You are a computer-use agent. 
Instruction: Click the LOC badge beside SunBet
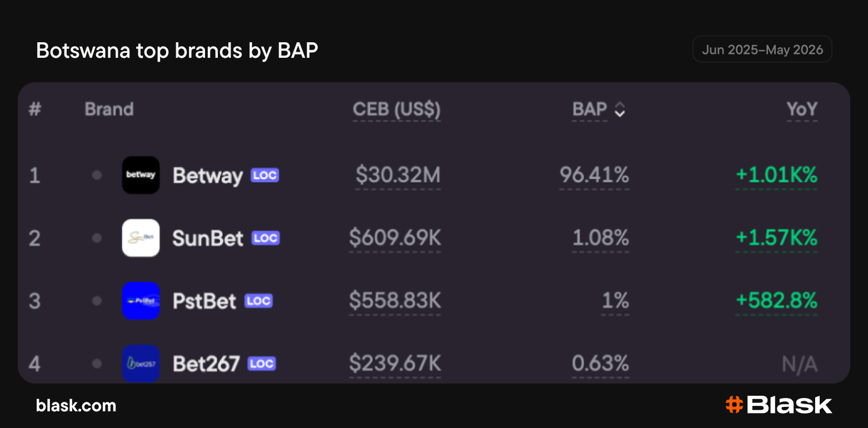pyautogui.click(x=265, y=238)
